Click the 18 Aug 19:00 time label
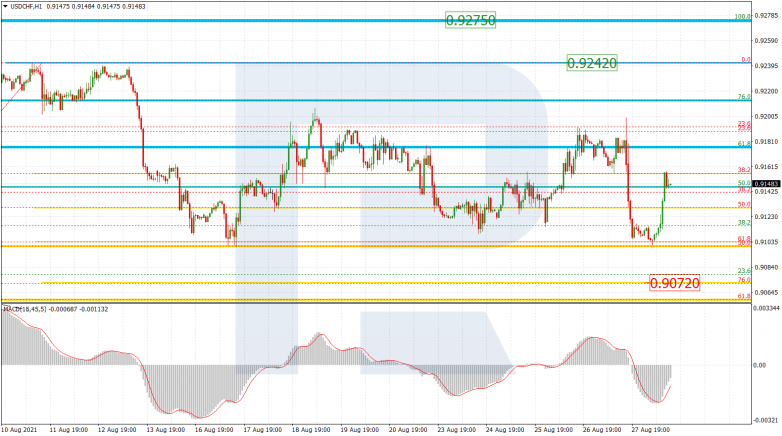The width and height of the screenshot is (782, 436). [x=311, y=430]
